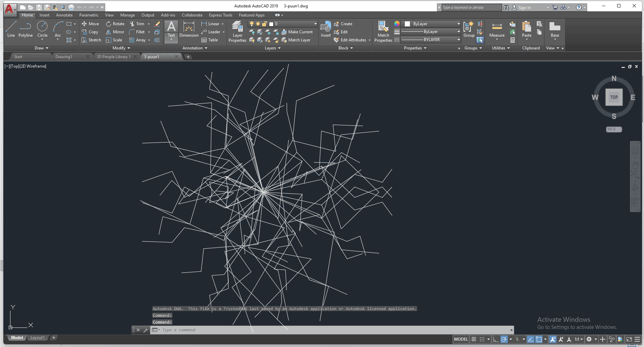
Task: Select the Line drawing tool
Action: [x=11, y=29]
